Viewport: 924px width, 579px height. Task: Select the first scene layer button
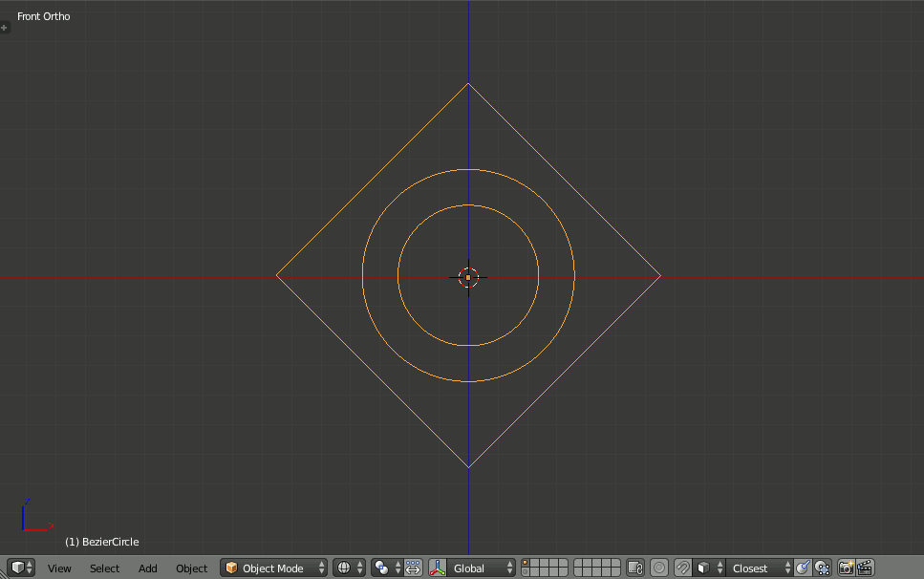point(526,564)
